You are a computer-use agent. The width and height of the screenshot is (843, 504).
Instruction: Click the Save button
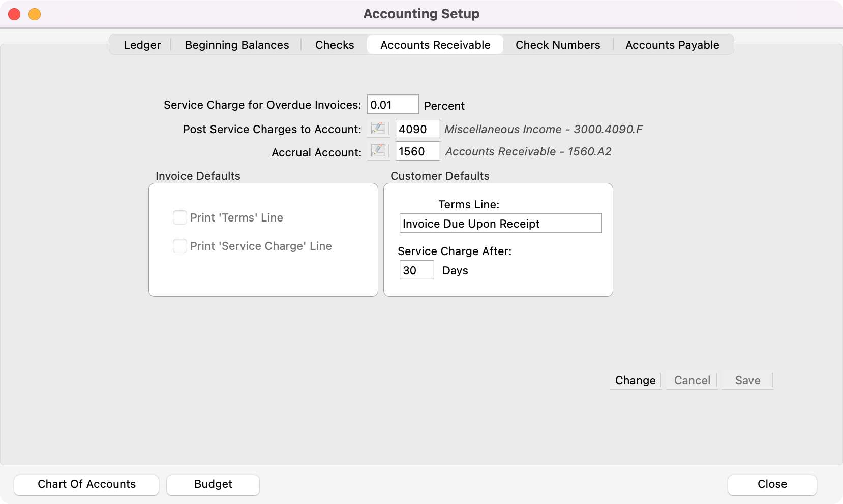click(x=747, y=380)
